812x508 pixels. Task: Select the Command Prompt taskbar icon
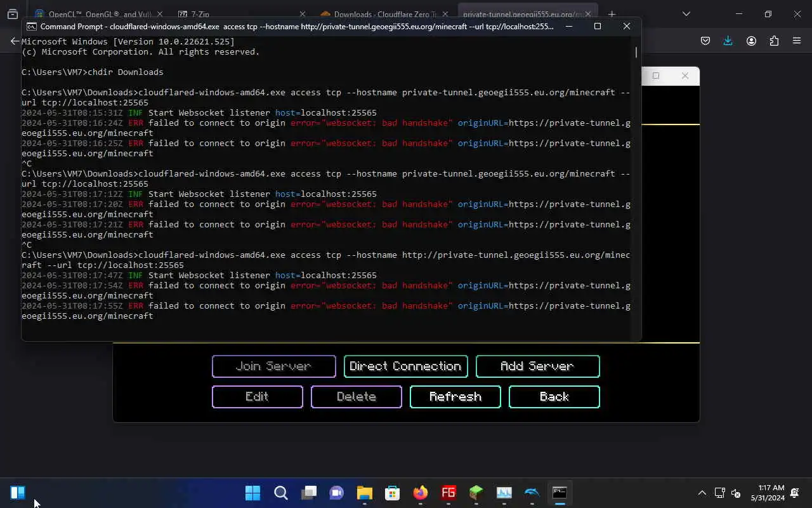click(560, 493)
